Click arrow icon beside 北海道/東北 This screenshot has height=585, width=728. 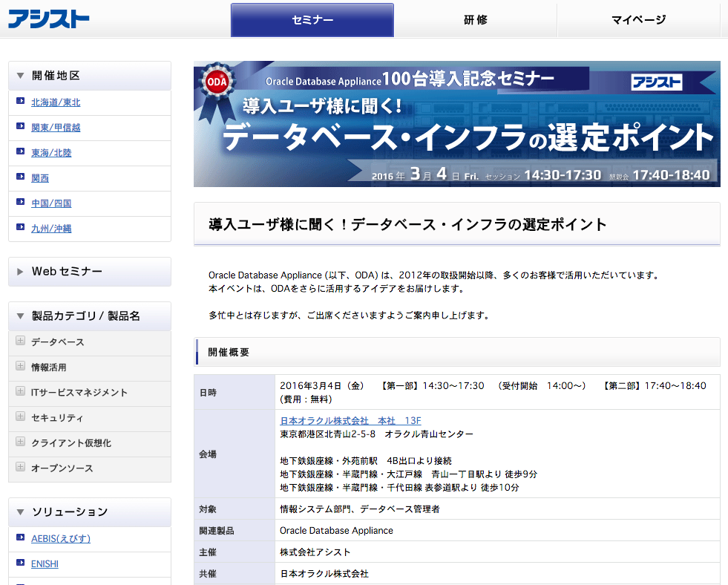tap(21, 101)
